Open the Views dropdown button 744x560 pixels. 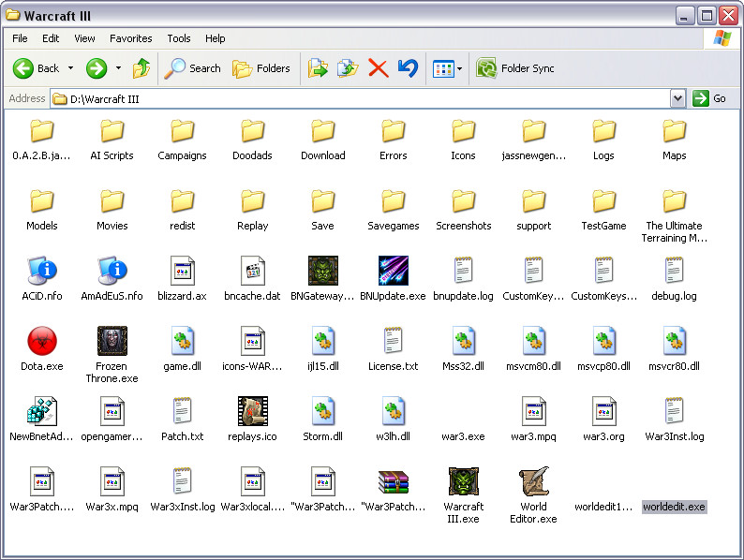[x=459, y=68]
